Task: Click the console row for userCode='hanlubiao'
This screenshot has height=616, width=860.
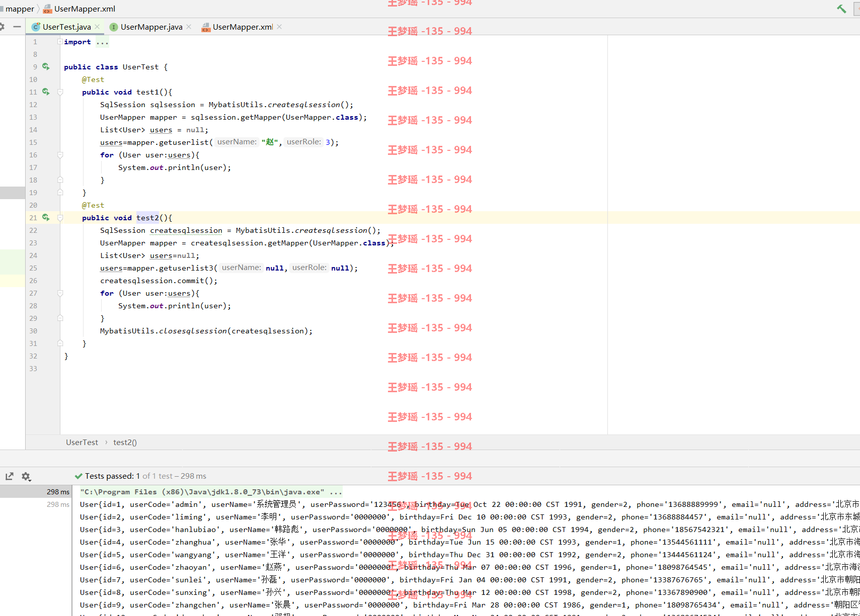Action: click(x=470, y=530)
